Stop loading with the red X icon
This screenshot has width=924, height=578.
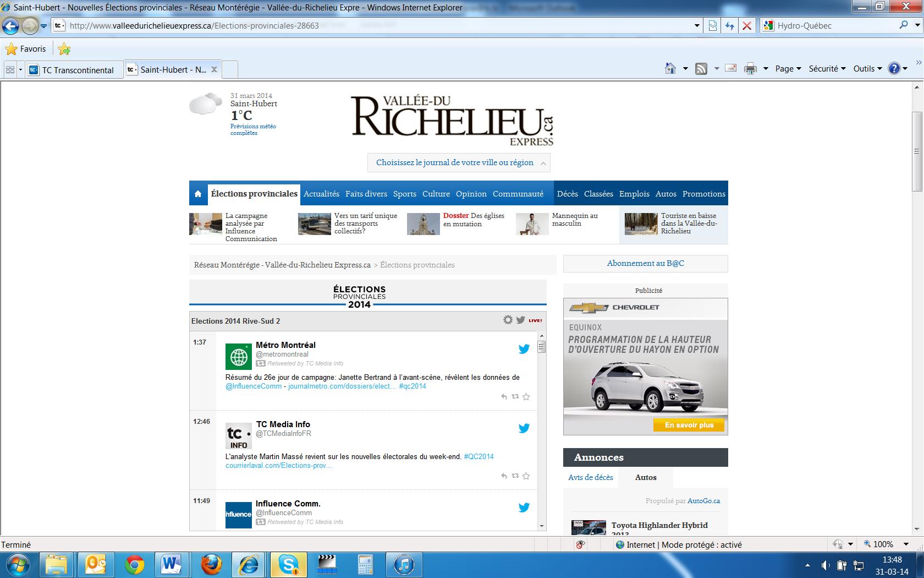click(746, 26)
